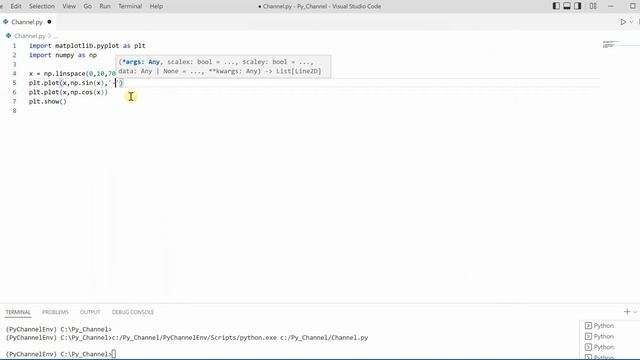The height and width of the screenshot is (360, 640).
Task: Maximize the Visual Studio Code window
Action: pos(633,6)
